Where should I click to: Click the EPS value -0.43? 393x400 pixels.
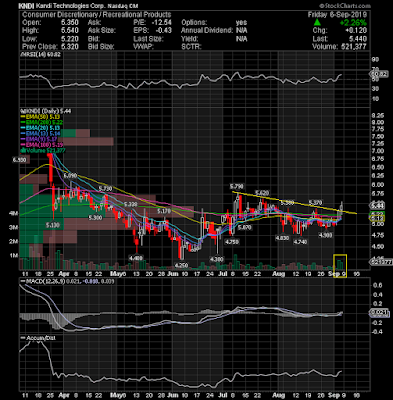[x=164, y=31]
